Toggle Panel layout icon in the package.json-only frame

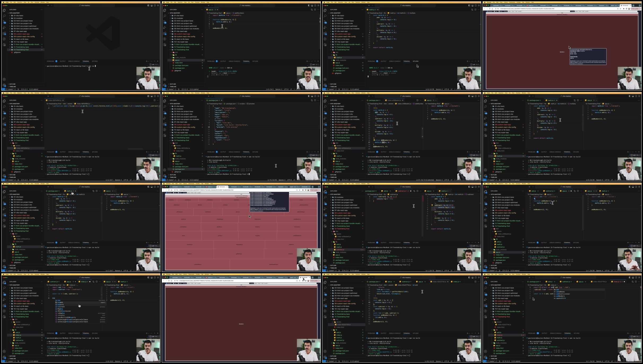[x=312, y=96]
